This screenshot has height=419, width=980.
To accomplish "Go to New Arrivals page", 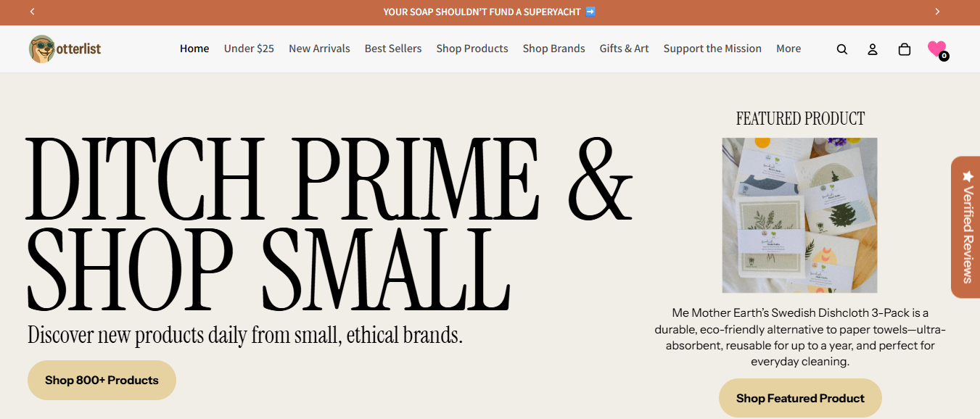I will [319, 49].
